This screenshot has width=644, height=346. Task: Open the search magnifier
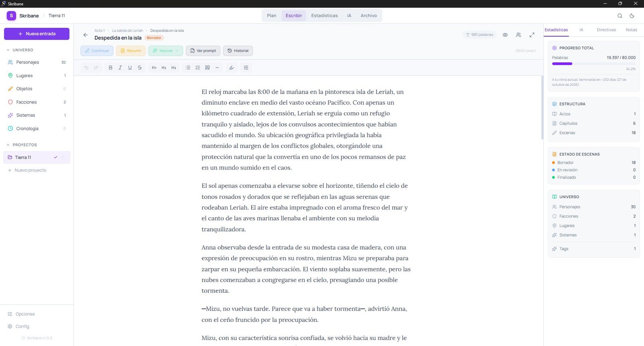coord(620,16)
